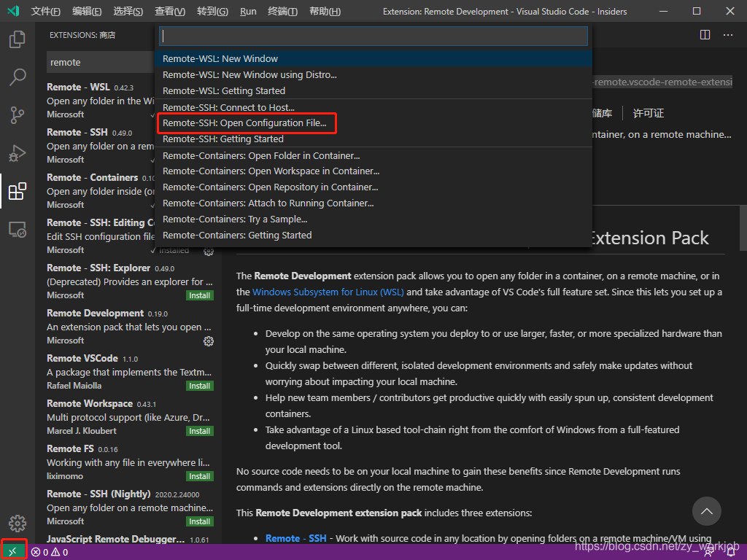Click the feedback icon in status bar

tap(709, 553)
